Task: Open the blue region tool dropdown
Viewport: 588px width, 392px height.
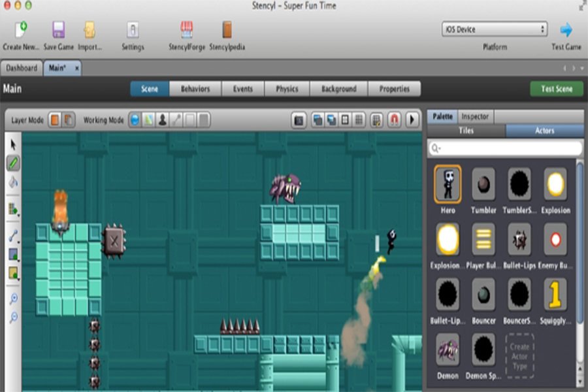Action: (14, 255)
